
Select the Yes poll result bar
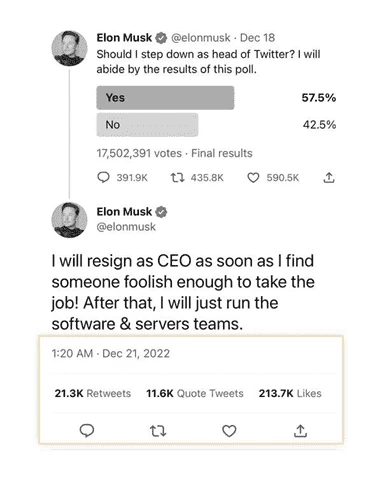[x=165, y=98]
